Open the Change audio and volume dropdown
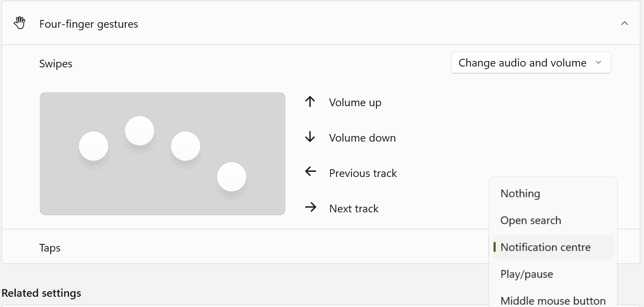 (531, 63)
